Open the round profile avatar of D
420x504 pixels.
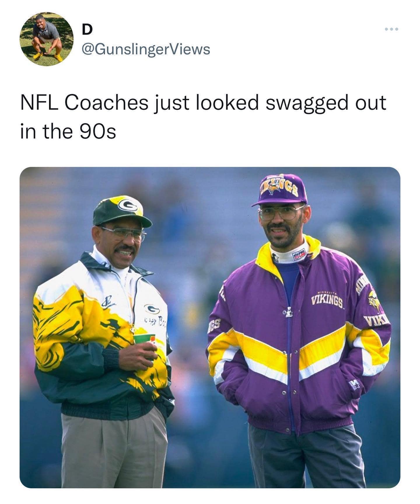click(46, 39)
